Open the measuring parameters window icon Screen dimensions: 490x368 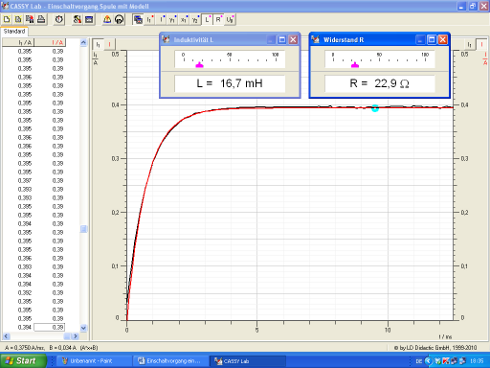89,19
